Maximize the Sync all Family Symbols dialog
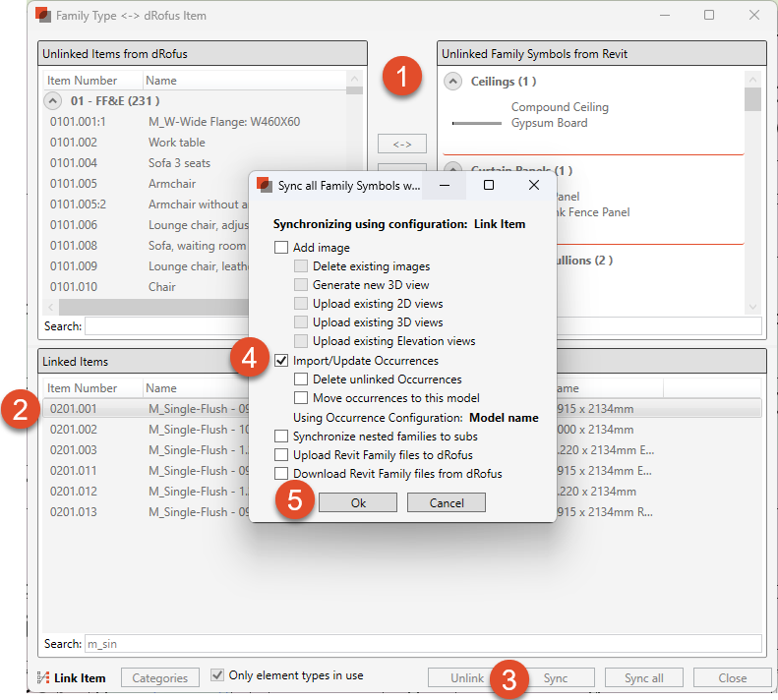This screenshot has width=778, height=700. [489, 185]
